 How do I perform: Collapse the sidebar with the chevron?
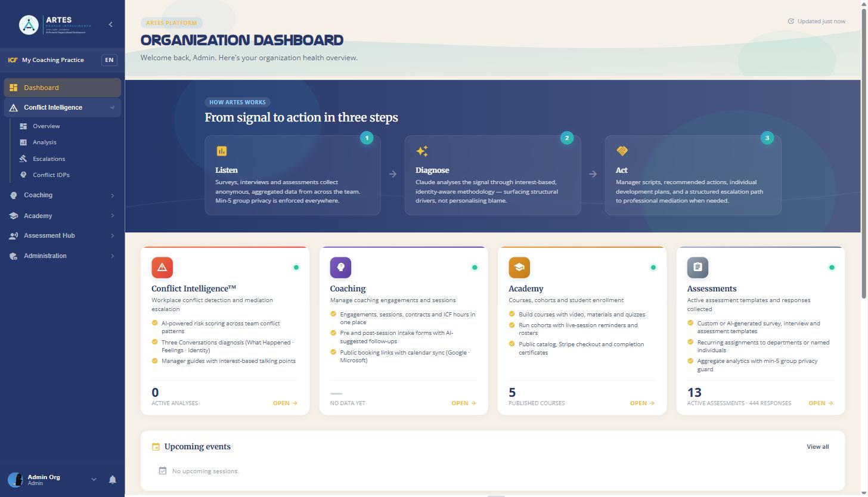110,24
